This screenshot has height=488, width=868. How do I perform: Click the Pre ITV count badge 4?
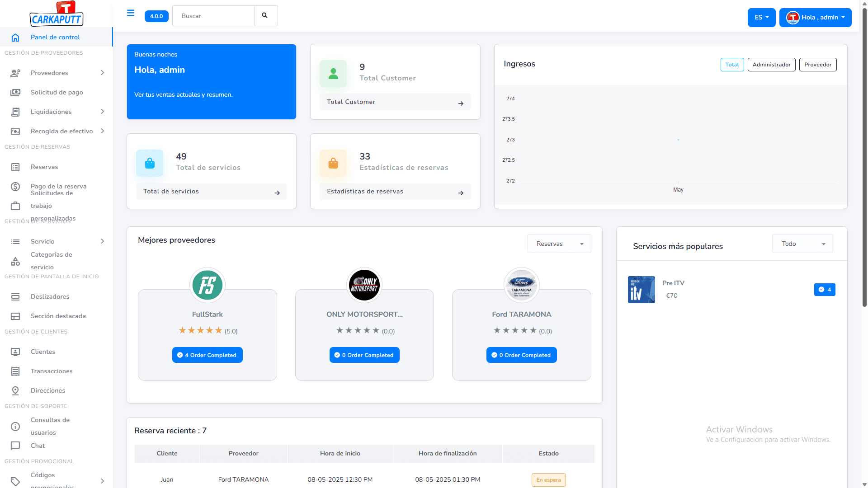[x=825, y=290]
